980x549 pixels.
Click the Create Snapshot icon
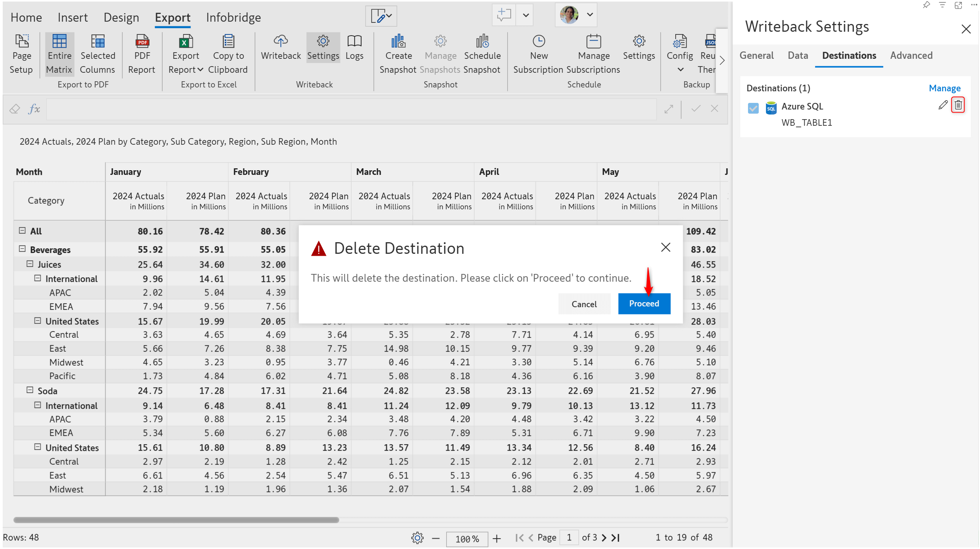[398, 41]
